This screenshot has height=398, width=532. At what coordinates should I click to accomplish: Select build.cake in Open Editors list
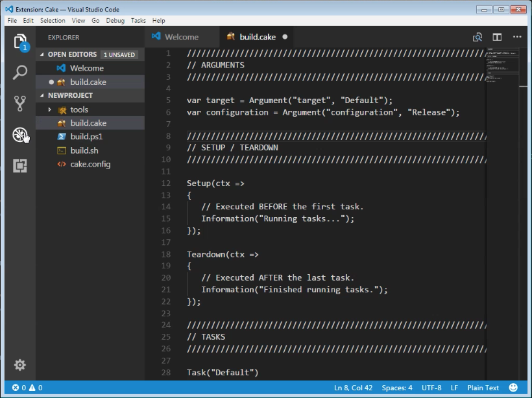(x=90, y=82)
